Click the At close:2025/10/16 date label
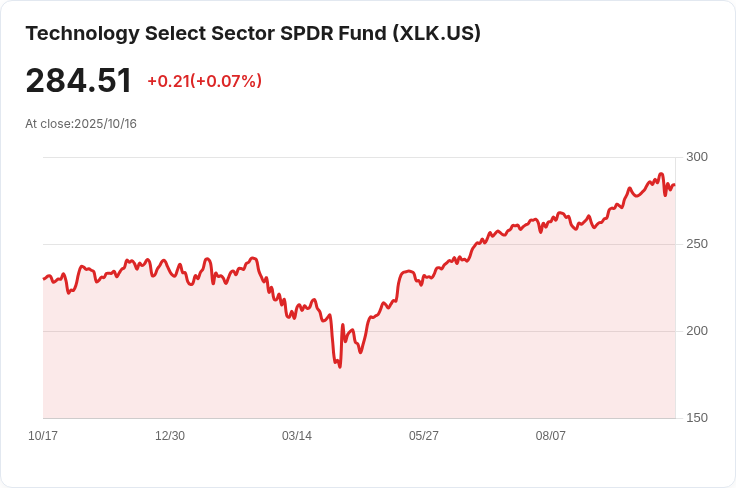The width and height of the screenshot is (736, 488). pyautogui.click(x=81, y=124)
